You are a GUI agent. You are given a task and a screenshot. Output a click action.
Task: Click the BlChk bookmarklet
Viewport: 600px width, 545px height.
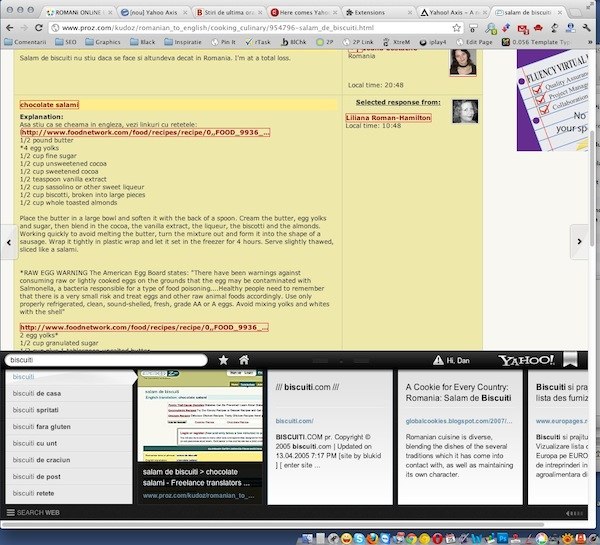(x=294, y=42)
